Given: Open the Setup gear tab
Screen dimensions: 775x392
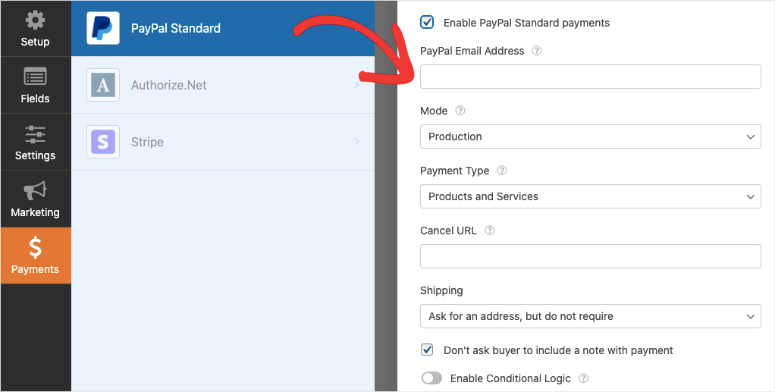Looking at the screenshot, I should click(x=35, y=28).
